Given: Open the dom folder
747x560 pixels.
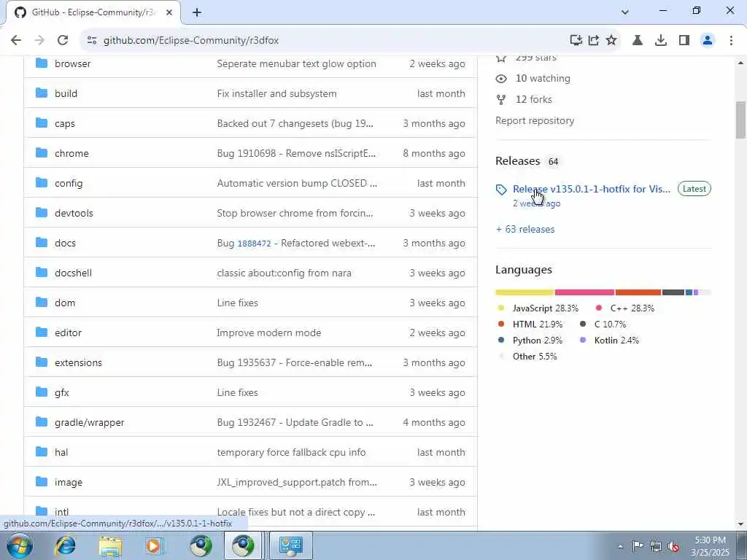Looking at the screenshot, I should point(65,303).
